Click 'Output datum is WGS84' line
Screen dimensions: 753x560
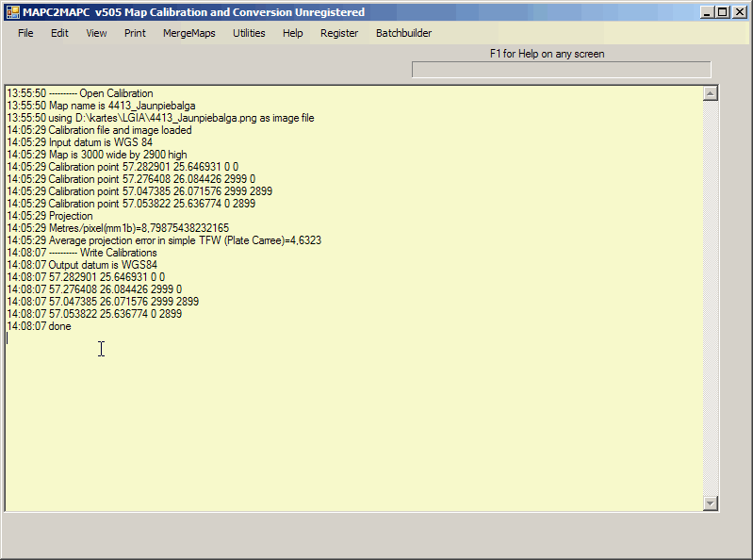coord(82,265)
